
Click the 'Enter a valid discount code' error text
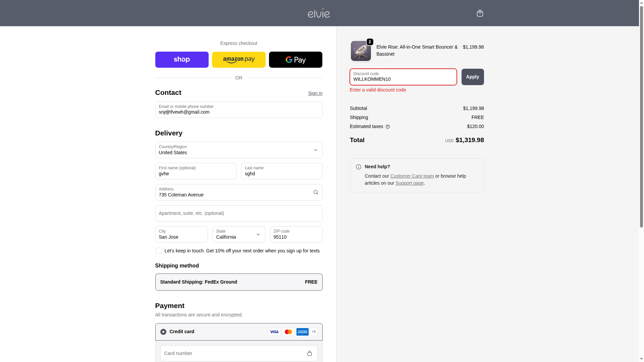tap(378, 90)
